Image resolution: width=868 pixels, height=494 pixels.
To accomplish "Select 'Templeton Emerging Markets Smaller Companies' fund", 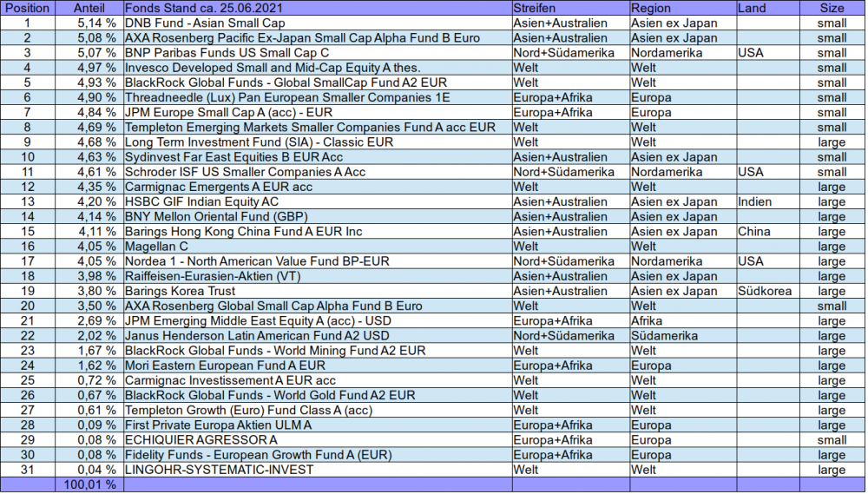I will (x=318, y=127).
